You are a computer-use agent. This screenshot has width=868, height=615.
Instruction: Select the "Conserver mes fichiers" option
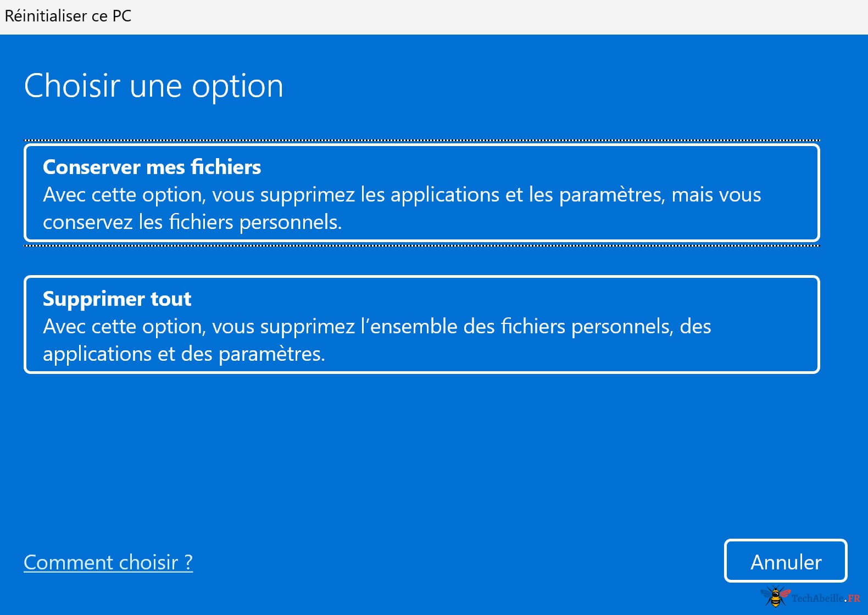tap(421, 193)
